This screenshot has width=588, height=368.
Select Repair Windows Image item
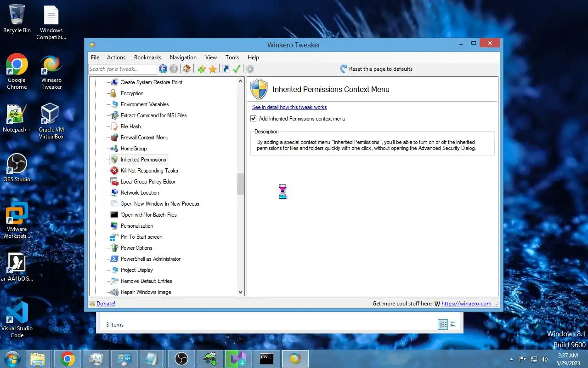[146, 292]
